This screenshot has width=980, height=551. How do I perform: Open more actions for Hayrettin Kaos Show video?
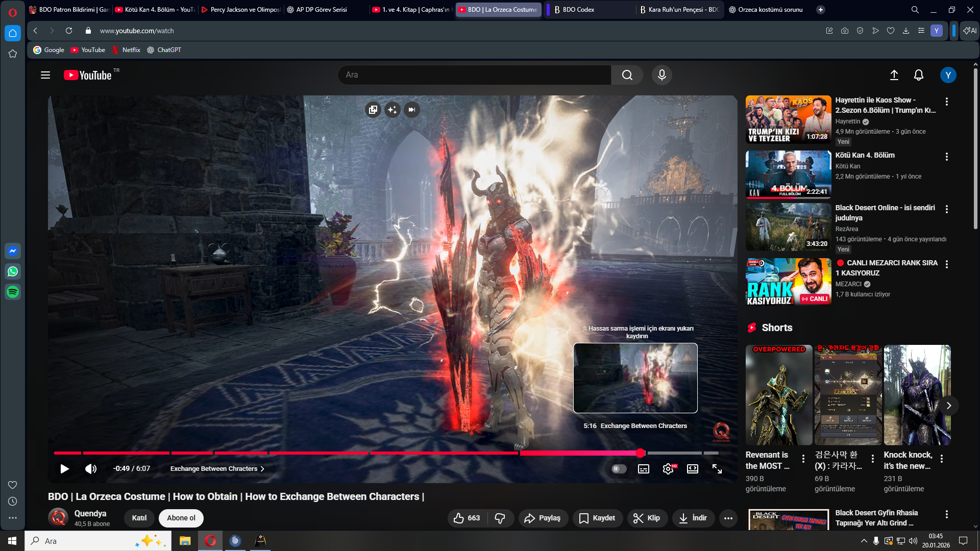tap(947, 102)
